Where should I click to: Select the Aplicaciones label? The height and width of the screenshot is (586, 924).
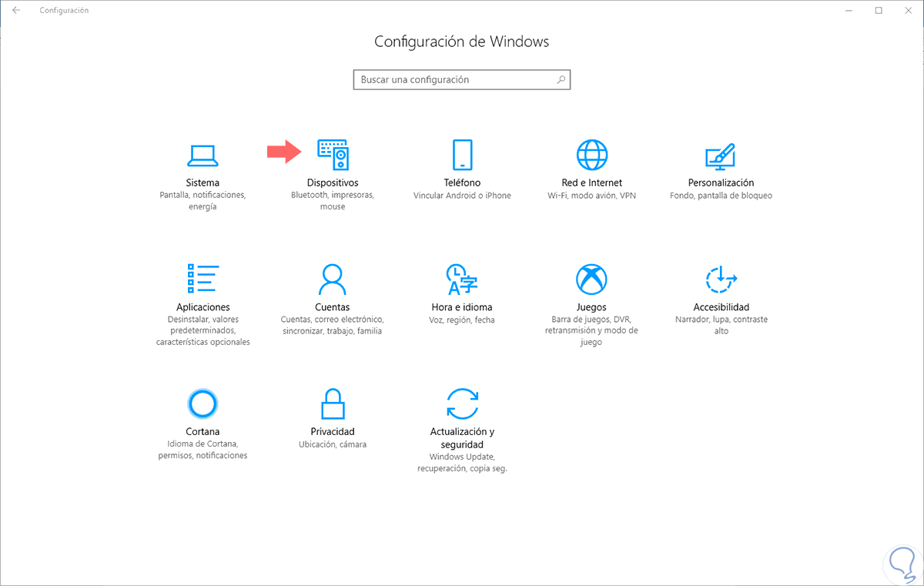[x=203, y=306]
